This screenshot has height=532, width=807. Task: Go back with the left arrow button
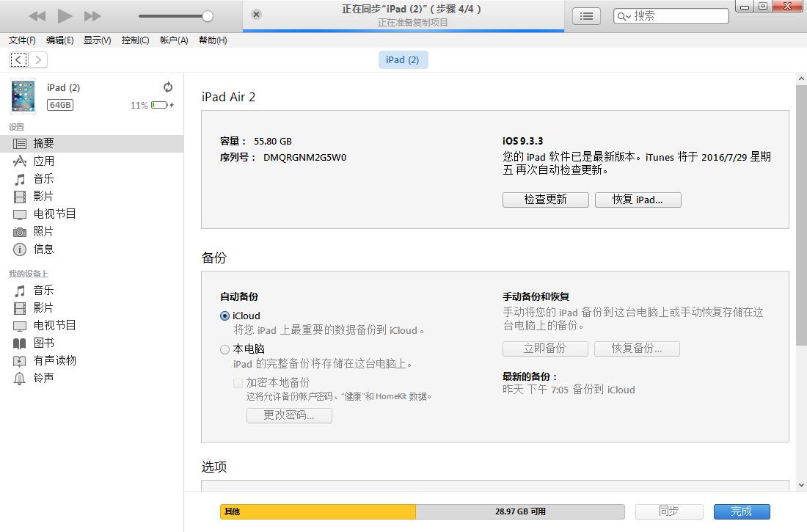pos(18,59)
